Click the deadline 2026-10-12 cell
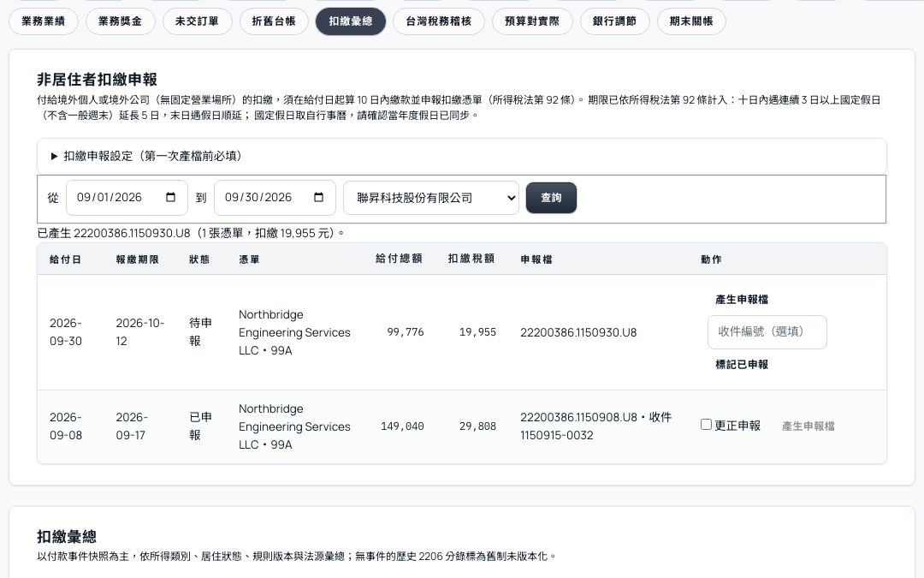Image resolution: width=924 pixels, height=578 pixels. click(140, 332)
